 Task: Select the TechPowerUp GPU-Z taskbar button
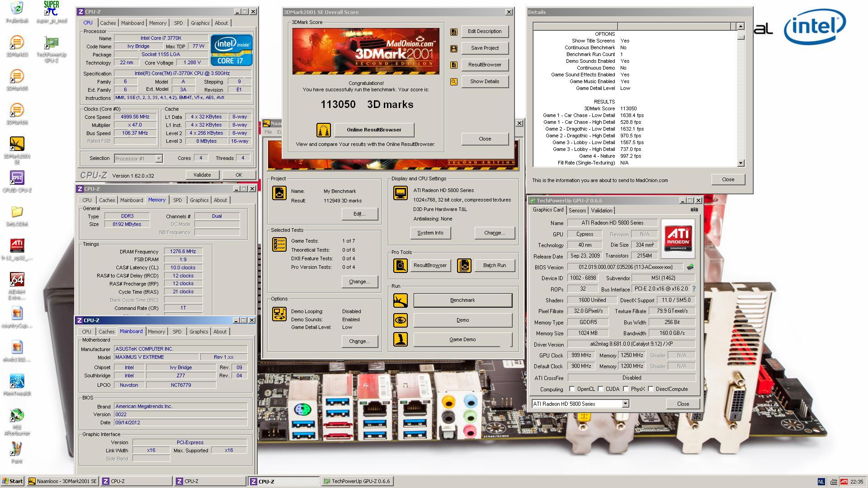pyautogui.click(x=357, y=482)
